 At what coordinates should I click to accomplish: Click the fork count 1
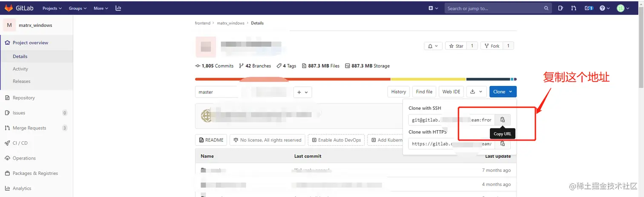click(x=509, y=46)
